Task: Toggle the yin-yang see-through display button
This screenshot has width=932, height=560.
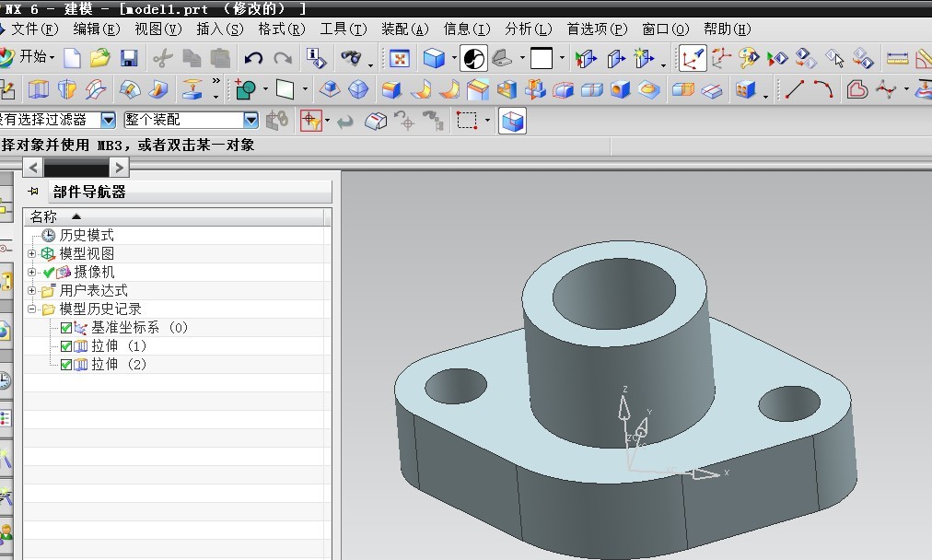Action: pyautogui.click(x=473, y=58)
